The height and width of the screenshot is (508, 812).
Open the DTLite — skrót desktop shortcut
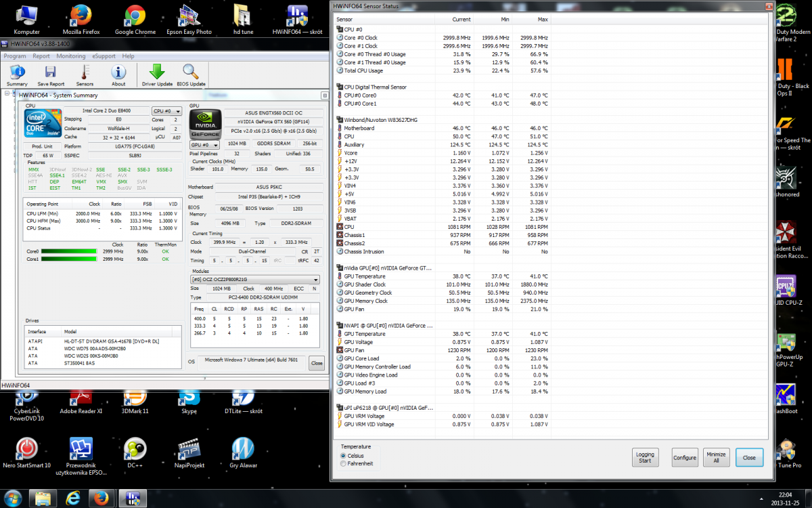pyautogui.click(x=243, y=403)
